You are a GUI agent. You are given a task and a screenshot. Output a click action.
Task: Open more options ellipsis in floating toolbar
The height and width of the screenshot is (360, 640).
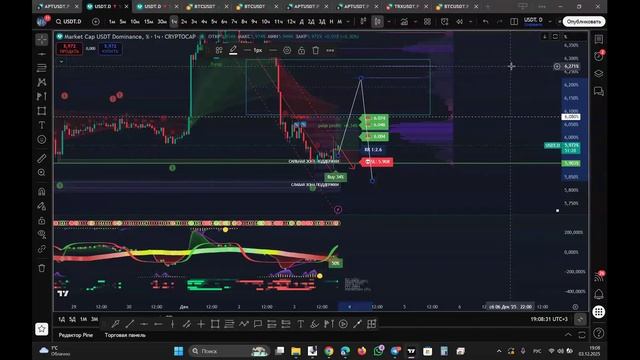330,50
